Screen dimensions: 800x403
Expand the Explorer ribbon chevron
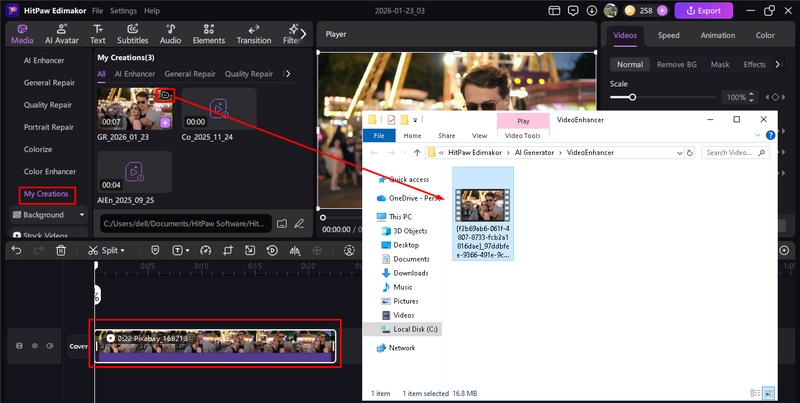pyautogui.click(x=757, y=135)
